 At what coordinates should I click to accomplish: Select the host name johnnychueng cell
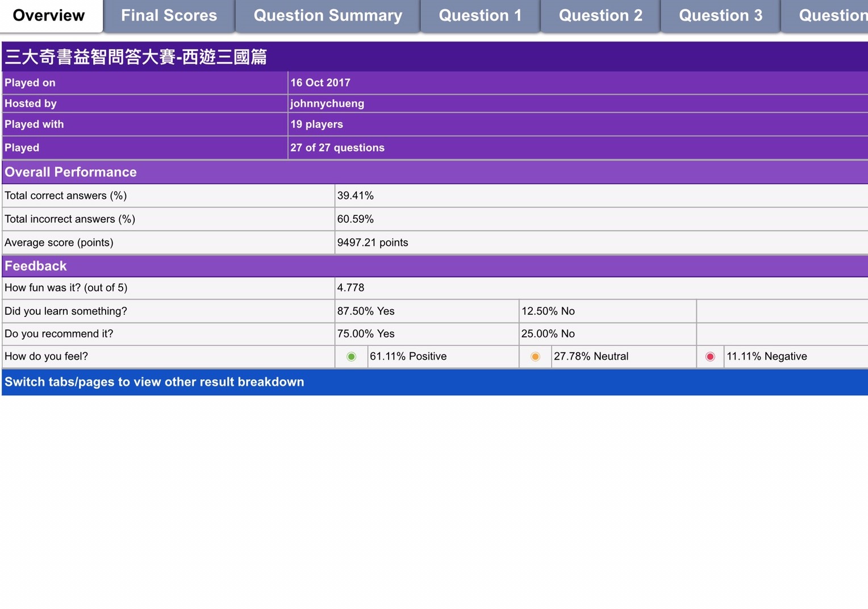coord(327,103)
